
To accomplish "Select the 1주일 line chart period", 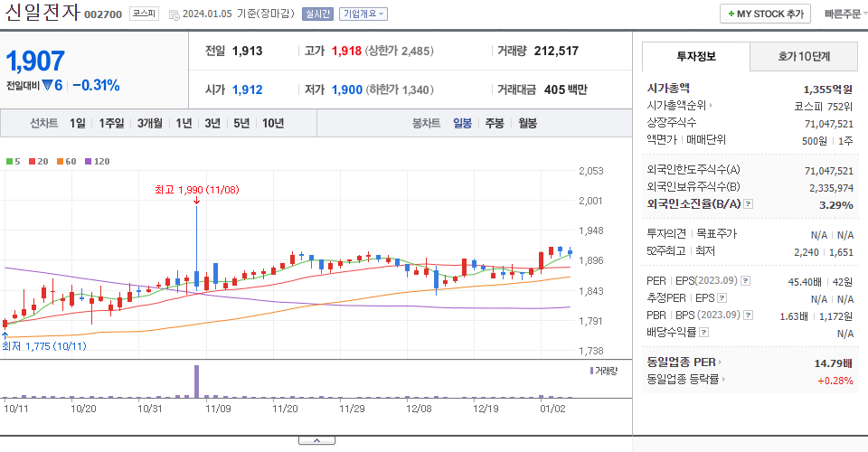I will tap(111, 123).
